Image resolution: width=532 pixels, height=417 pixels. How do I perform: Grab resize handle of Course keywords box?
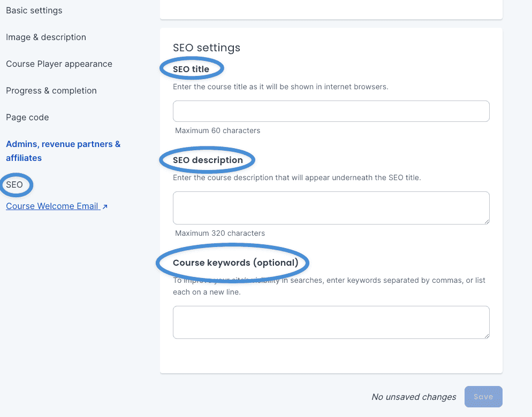coord(487,336)
